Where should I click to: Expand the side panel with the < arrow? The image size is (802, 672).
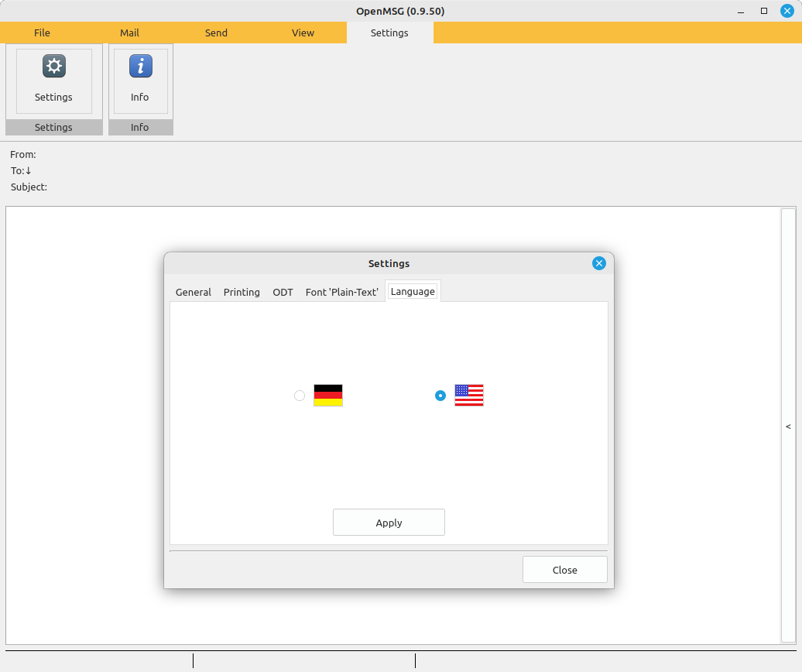[788, 427]
